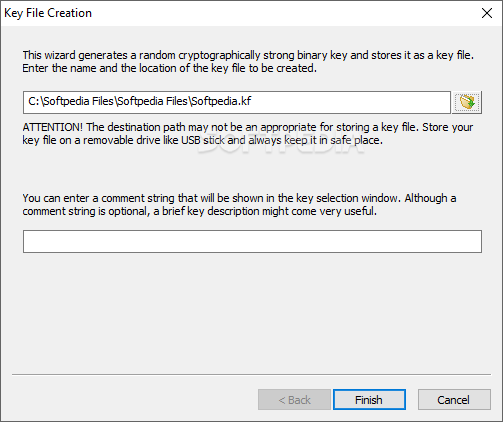The height and width of the screenshot is (422, 503).
Task: Click the horizontal separator above wizard buttons
Action: tap(251, 374)
